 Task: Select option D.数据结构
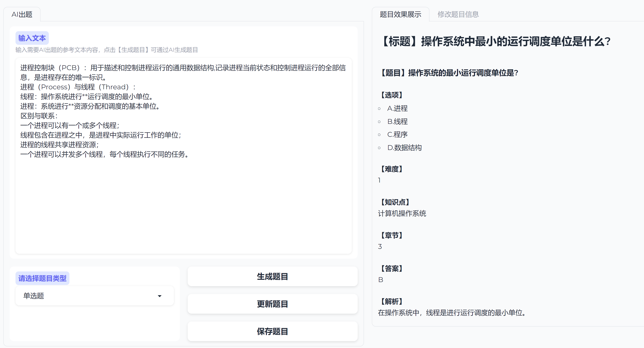[x=404, y=148]
